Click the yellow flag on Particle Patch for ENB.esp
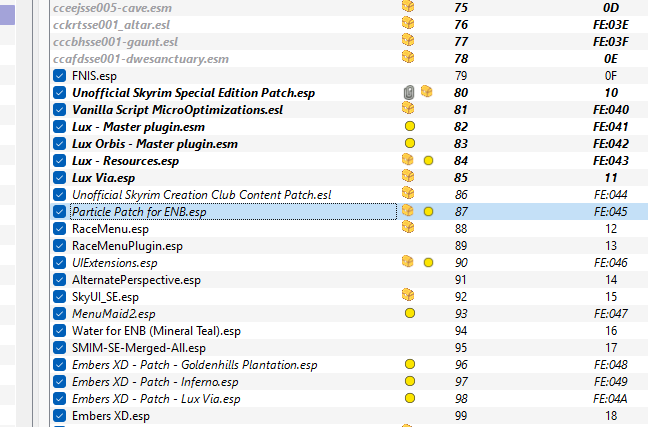The image size is (648, 427). (x=429, y=212)
